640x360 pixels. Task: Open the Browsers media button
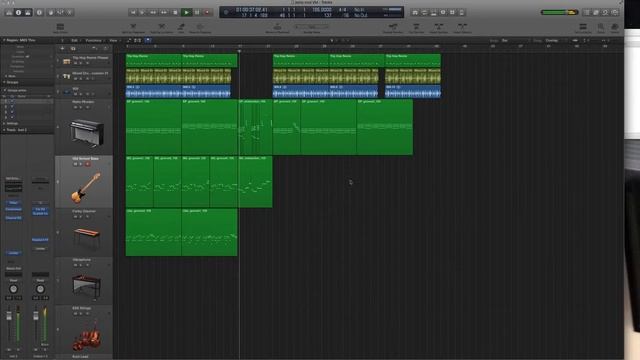(615, 13)
